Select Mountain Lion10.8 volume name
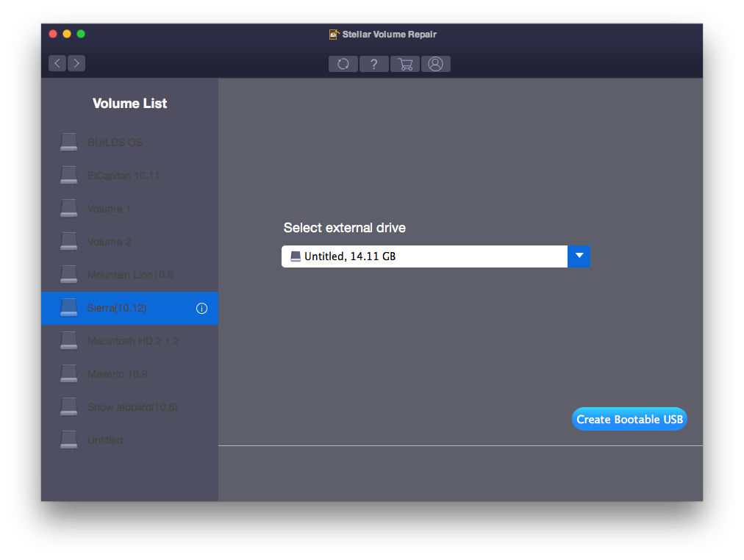This screenshot has width=744, height=560. 130,275
